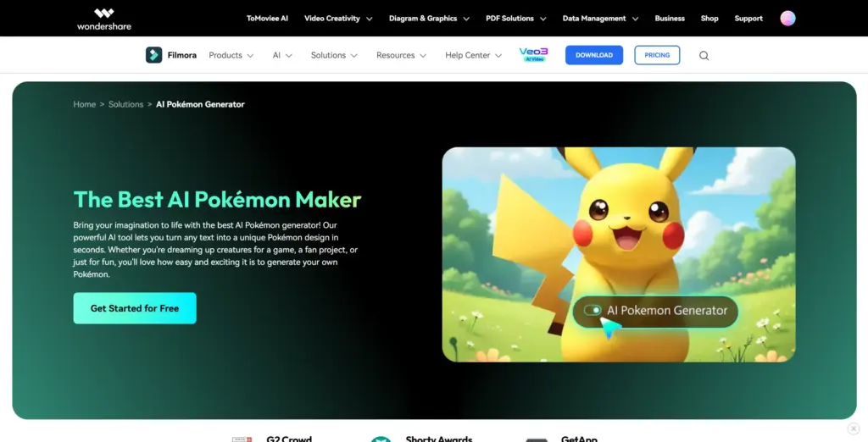
Task: Expand the Data Management dropdown
Action: 600,19
